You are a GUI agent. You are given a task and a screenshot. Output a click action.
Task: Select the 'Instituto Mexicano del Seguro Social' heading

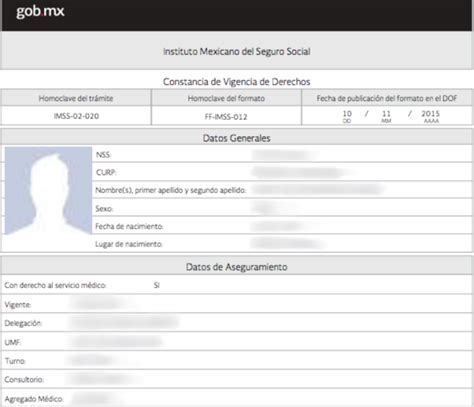click(x=237, y=51)
